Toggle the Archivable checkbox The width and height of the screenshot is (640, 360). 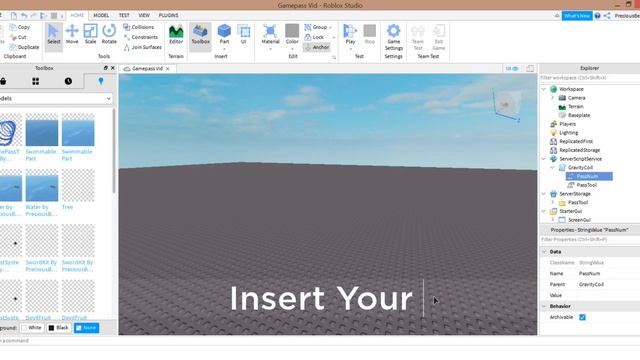582,317
